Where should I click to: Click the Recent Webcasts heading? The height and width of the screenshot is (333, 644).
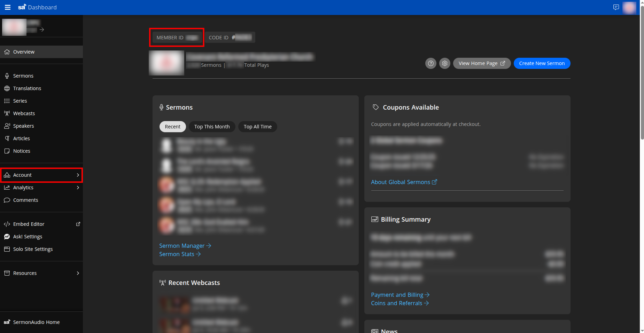pyautogui.click(x=194, y=283)
